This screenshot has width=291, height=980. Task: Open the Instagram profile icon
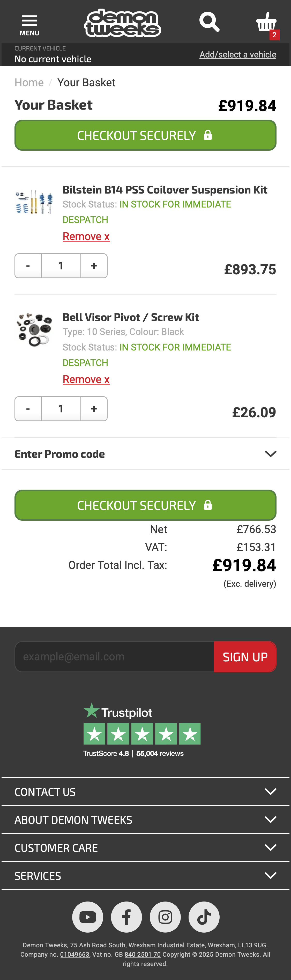[165, 917]
